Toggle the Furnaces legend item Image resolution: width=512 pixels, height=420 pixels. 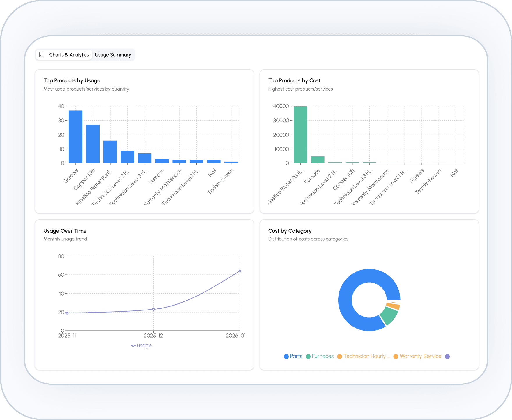320,356
